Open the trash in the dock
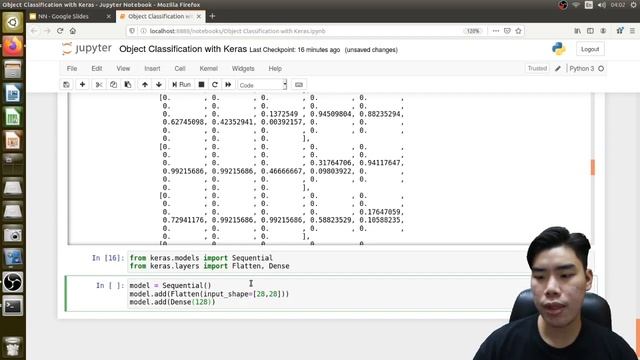Screen dimensions: 640x360 coord(13,347)
